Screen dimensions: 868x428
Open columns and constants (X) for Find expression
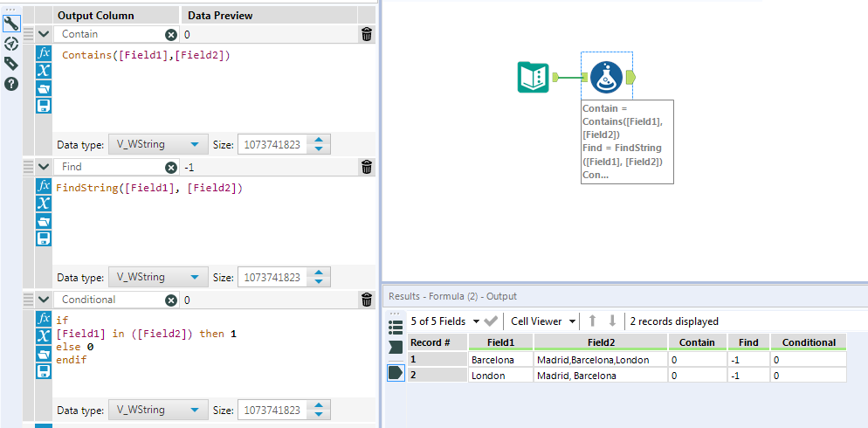44,204
